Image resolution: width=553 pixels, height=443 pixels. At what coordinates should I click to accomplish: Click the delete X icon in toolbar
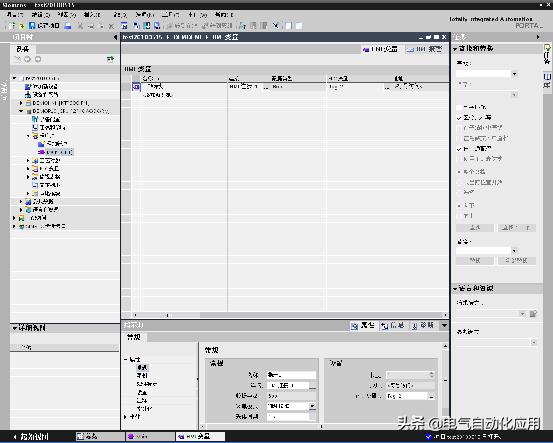[111, 26]
